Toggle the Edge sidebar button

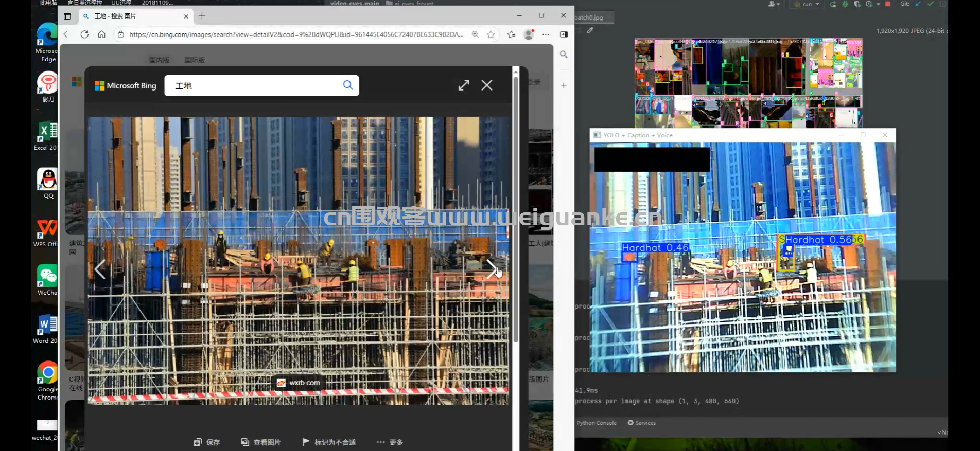(564, 34)
